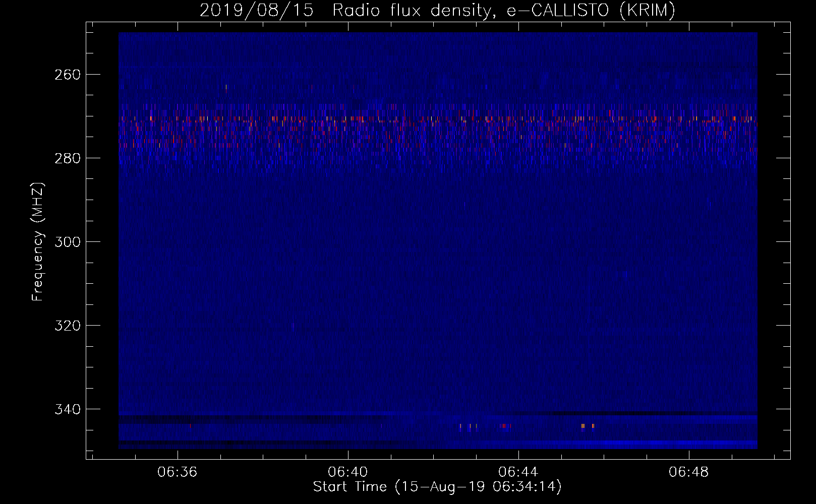Image resolution: width=816 pixels, height=504 pixels.
Task: Click the 06:48 time tick label
Action: 688,472
